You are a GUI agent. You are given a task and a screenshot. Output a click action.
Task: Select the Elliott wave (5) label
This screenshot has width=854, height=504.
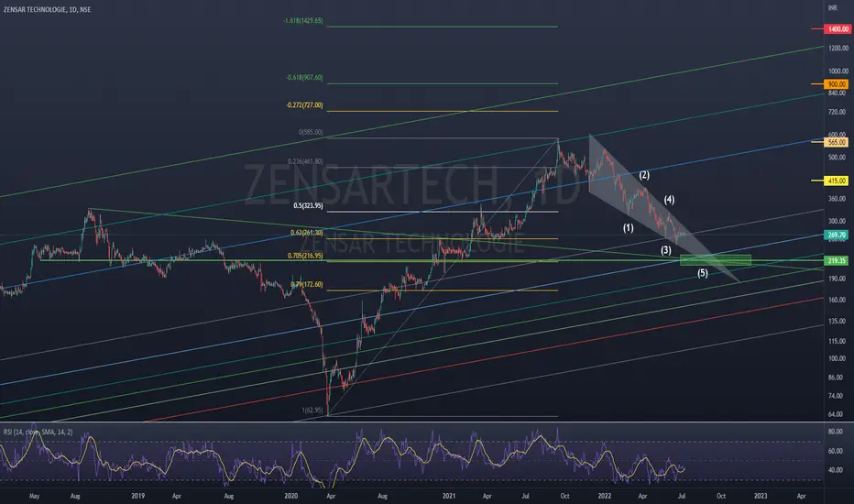coord(703,273)
